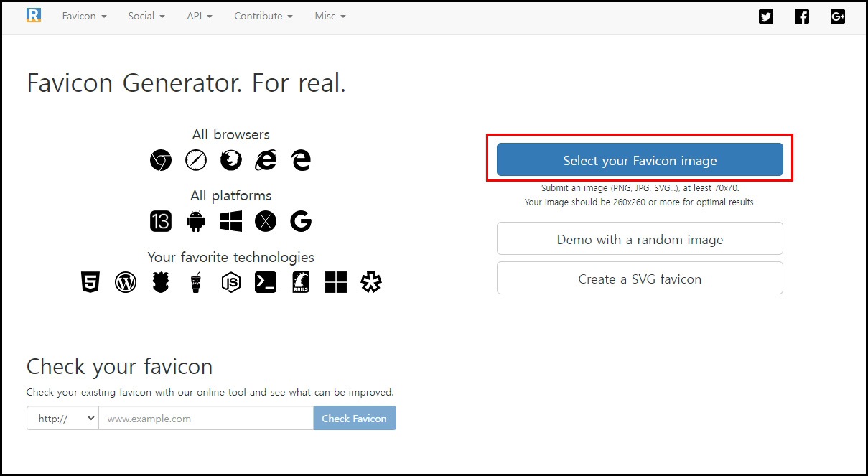Screen dimensions: 868x476
Task: Click Create a SVG favicon button
Action: coord(640,278)
